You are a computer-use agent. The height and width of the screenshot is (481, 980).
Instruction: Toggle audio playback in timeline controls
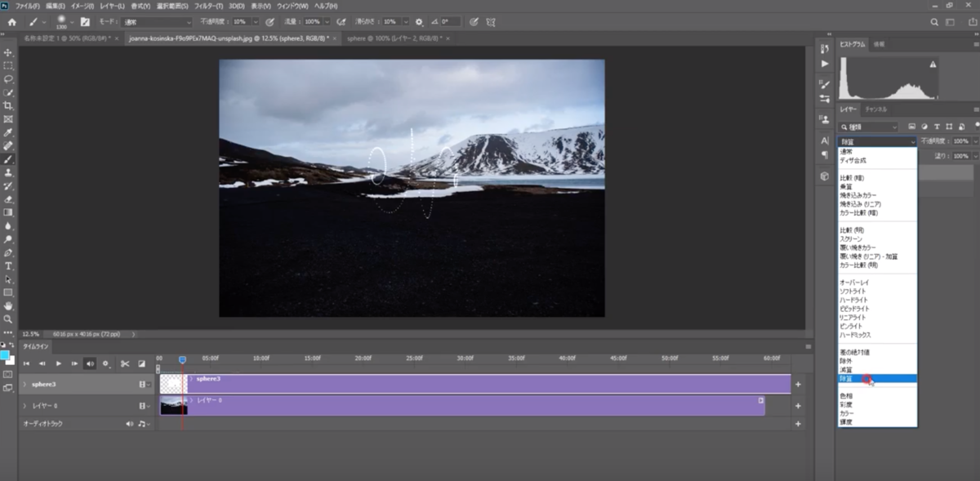click(x=90, y=363)
